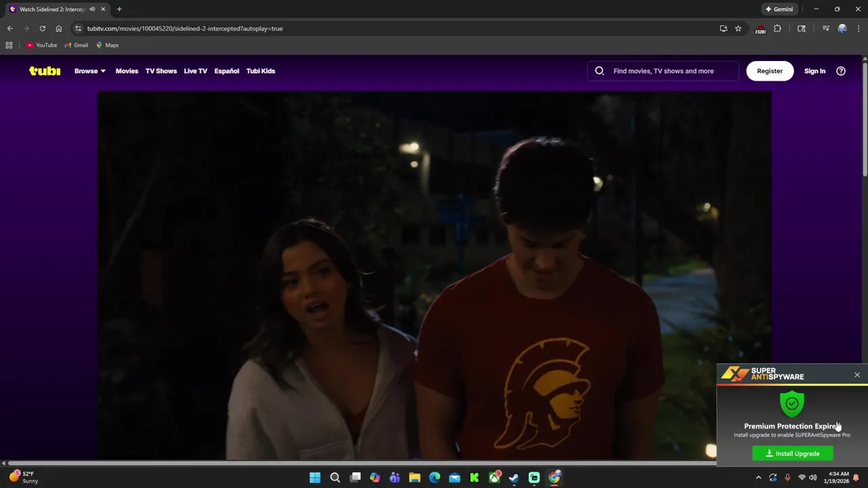
Task: Open the Gmail bookmark
Action: click(76, 45)
